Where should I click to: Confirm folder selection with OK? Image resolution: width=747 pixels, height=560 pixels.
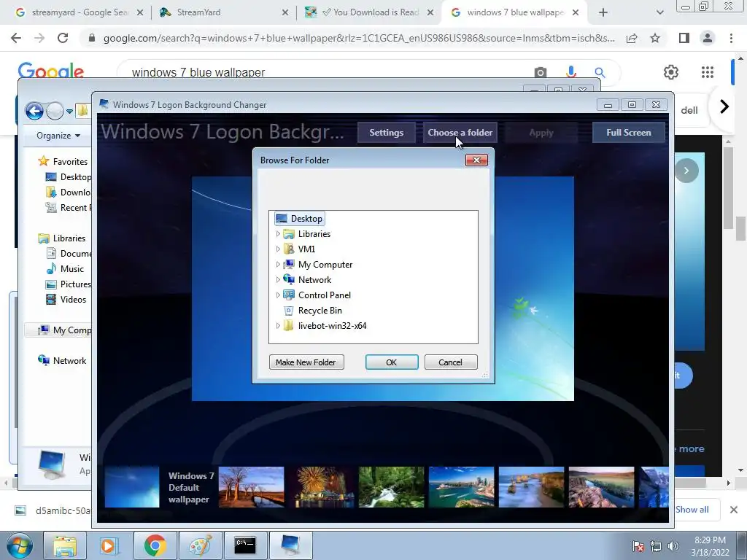(x=392, y=362)
